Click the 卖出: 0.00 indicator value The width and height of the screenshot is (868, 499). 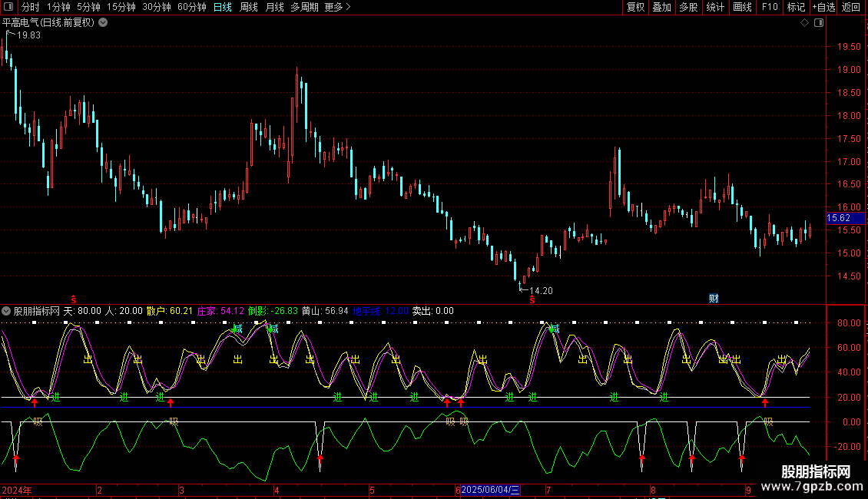pos(433,311)
